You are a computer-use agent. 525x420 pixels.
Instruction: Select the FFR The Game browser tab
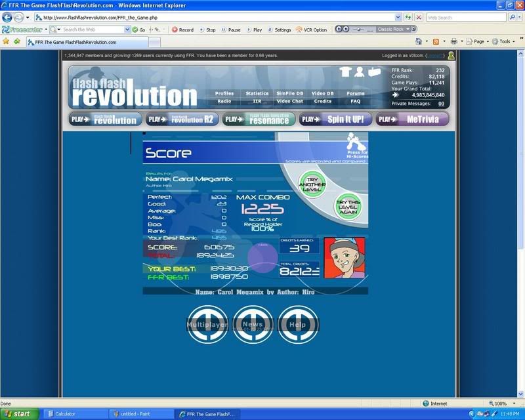tap(87, 42)
